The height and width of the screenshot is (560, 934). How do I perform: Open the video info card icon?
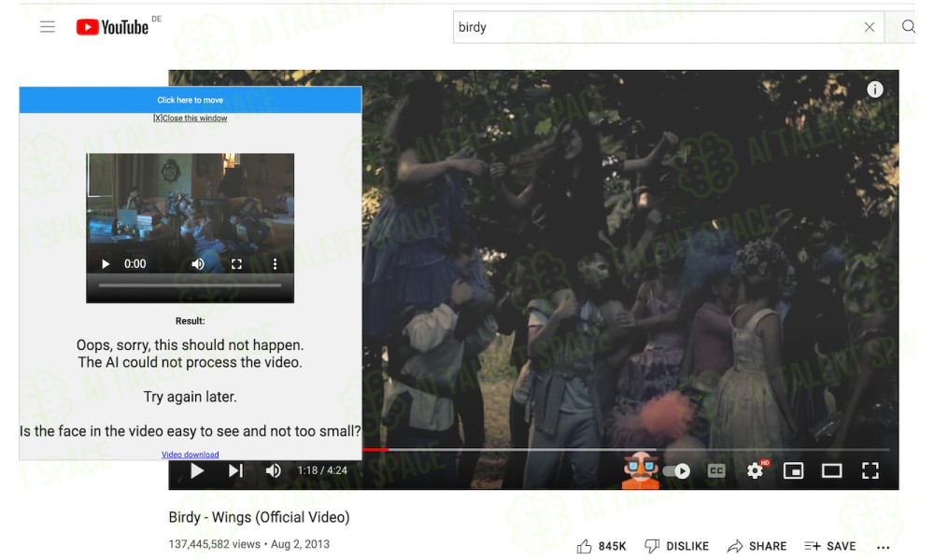tap(874, 90)
